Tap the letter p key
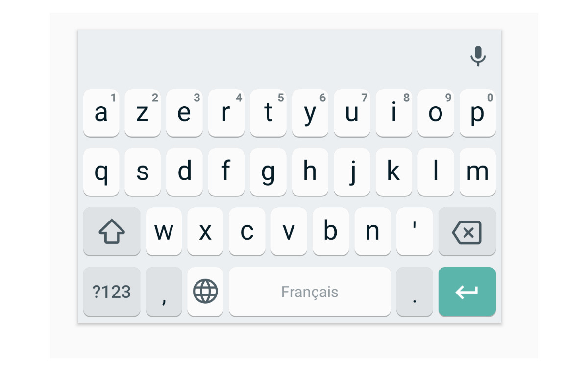This screenshot has height=392, width=588. click(x=478, y=113)
